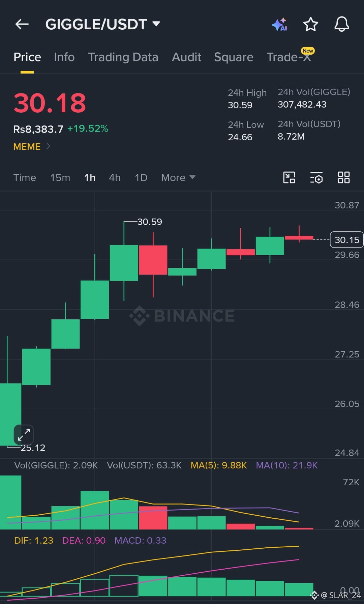Switch to the Info tab
Viewport: 364px width, 604px height.
coord(64,57)
